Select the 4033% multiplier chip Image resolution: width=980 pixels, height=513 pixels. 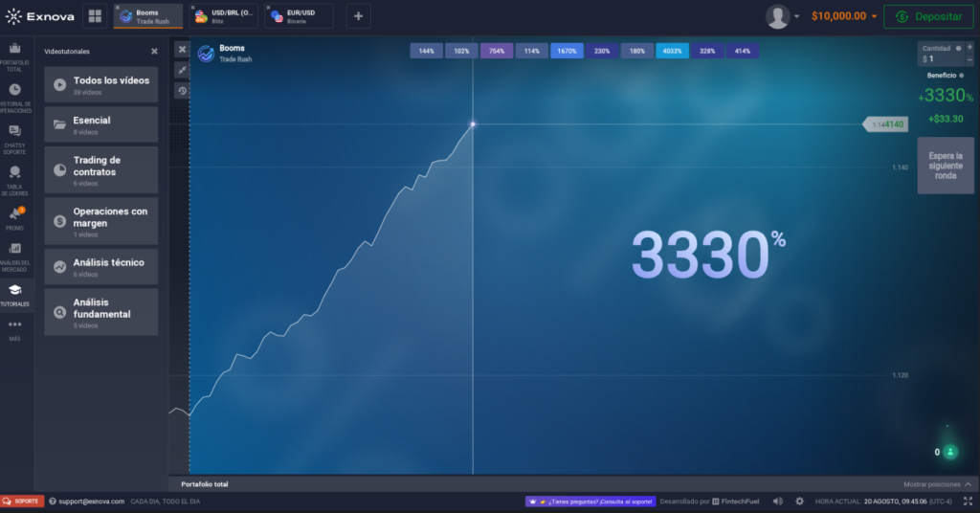click(672, 51)
